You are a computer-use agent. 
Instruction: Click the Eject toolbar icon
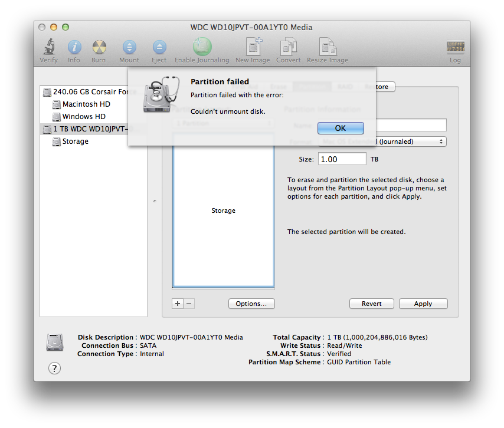tap(159, 47)
